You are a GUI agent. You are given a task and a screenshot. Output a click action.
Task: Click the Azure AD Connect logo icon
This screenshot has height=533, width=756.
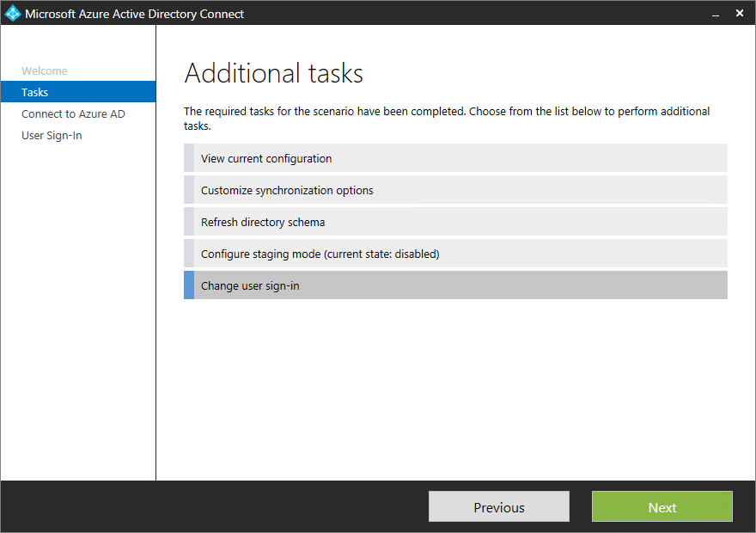click(x=13, y=13)
